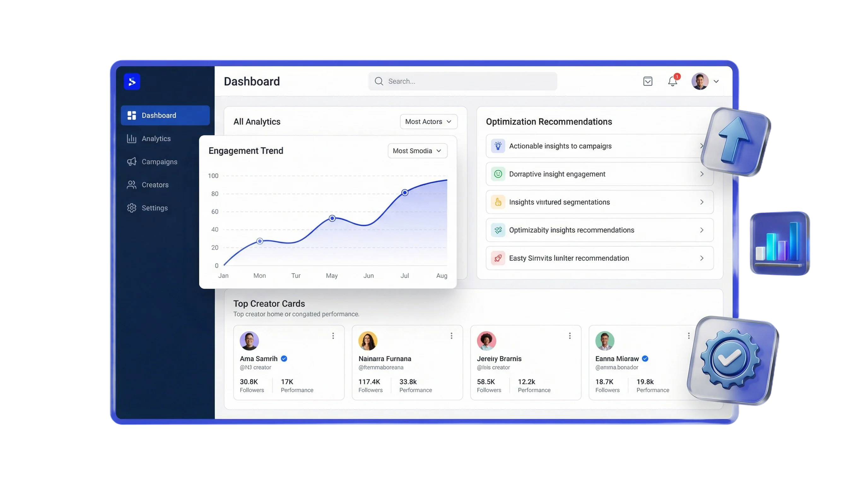Open Campaigns from the sidebar
Screen dimensions: 868x485
159,162
